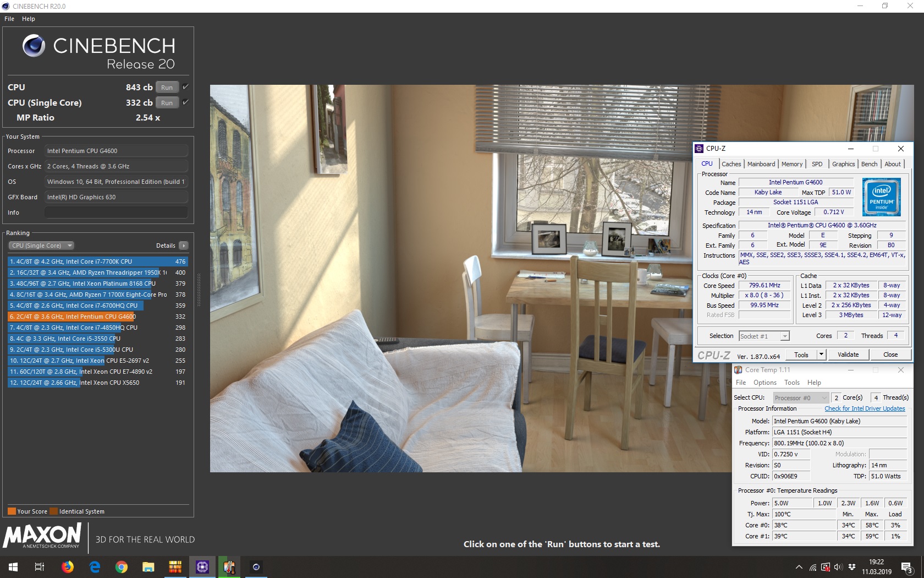Click the MAXON logo
Screen dimensions: 924x578
pos(42,536)
